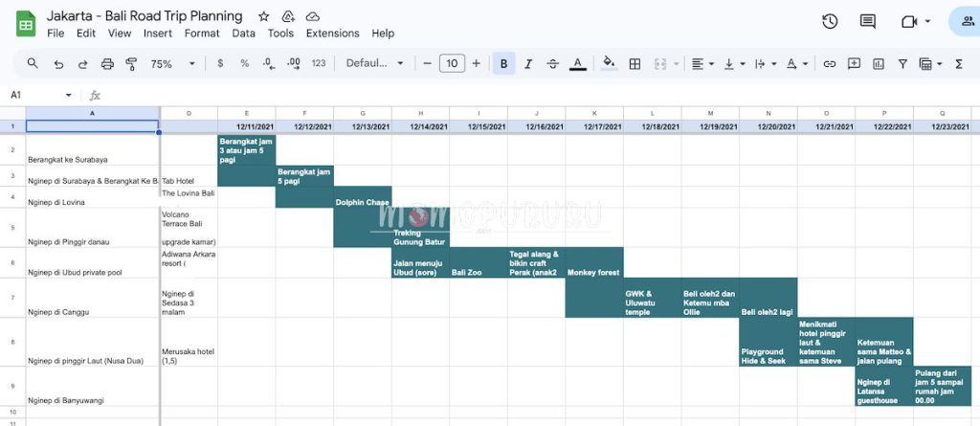Open the functions (sigma) menu
The height and width of the screenshot is (426, 980).
959,64
